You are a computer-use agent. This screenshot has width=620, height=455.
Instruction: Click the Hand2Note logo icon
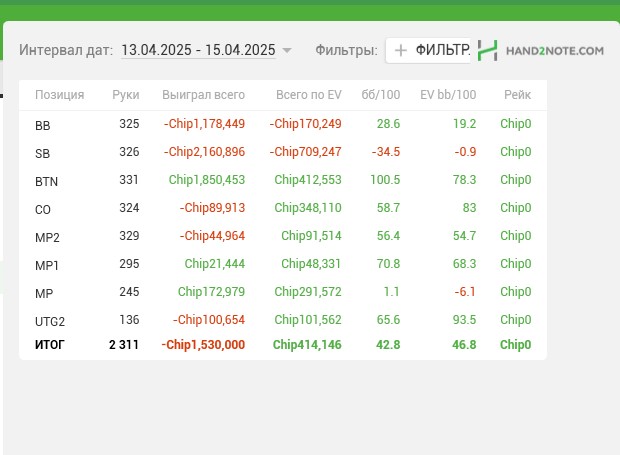488,51
